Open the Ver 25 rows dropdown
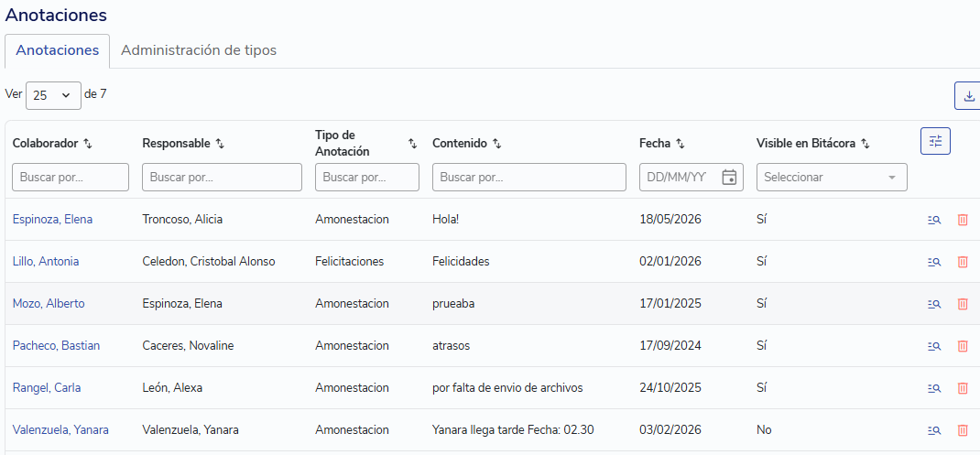The image size is (980, 455). (53, 95)
